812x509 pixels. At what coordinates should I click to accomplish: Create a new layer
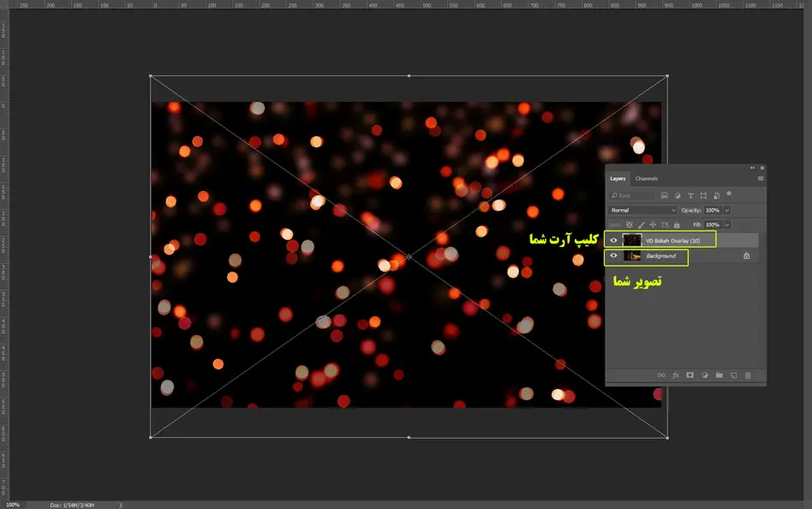click(x=734, y=375)
